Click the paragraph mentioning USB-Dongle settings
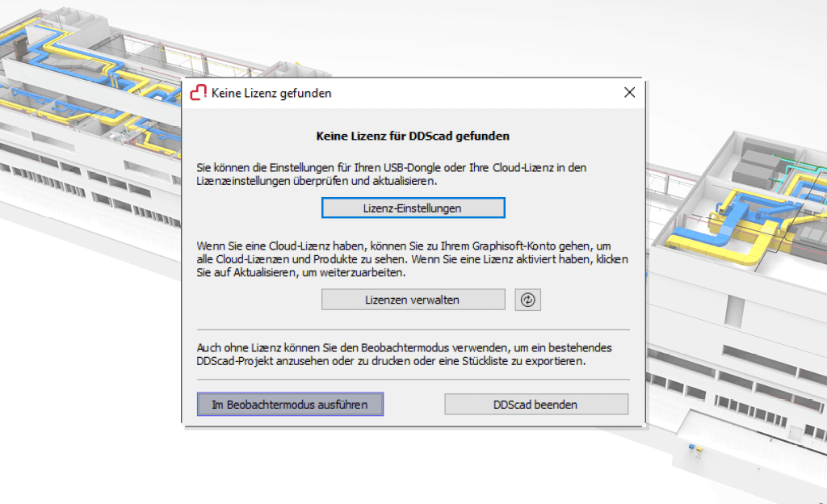The height and width of the screenshot is (504, 827). [x=392, y=175]
